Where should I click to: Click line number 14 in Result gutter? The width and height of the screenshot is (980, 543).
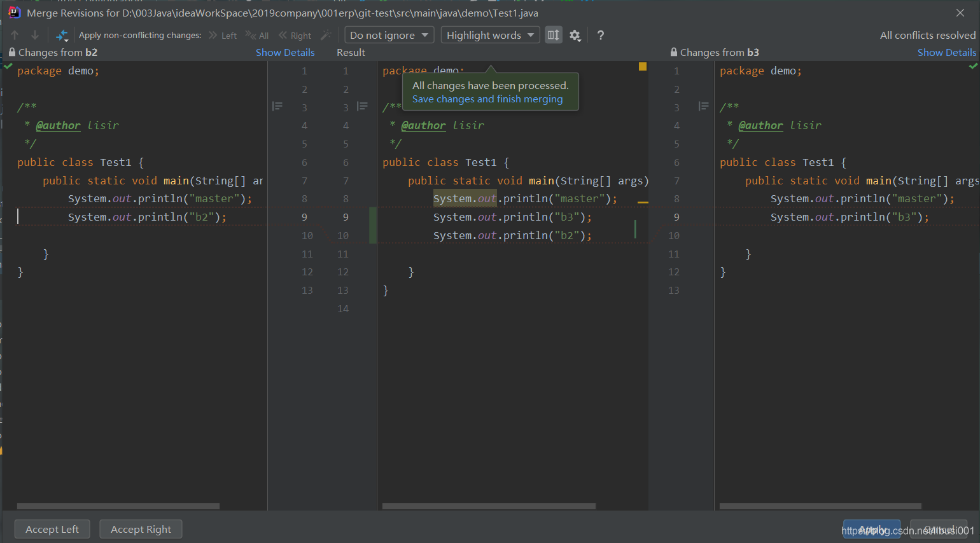[x=343, y=309]
